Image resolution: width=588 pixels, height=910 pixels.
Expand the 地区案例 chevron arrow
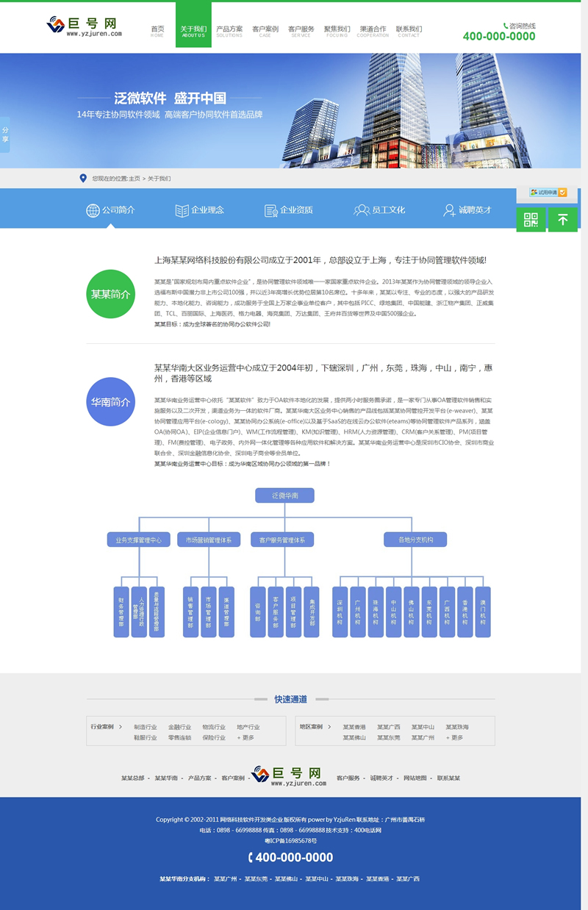point(328,727)
